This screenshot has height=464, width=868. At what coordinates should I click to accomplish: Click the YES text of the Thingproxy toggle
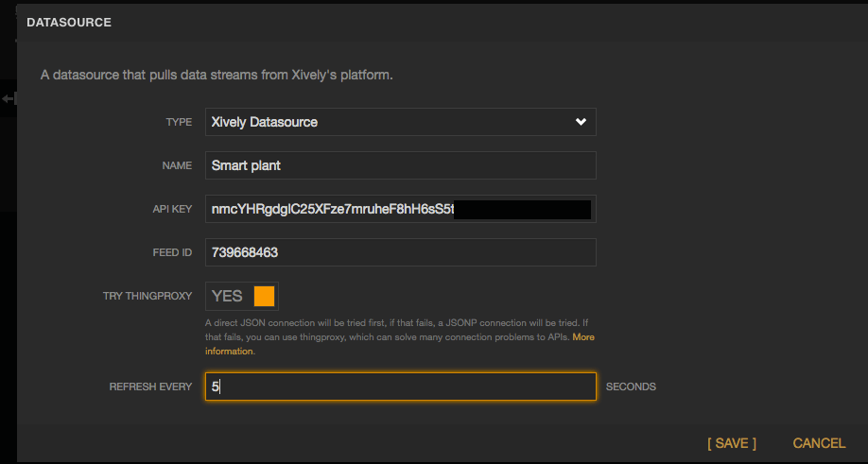227,296
